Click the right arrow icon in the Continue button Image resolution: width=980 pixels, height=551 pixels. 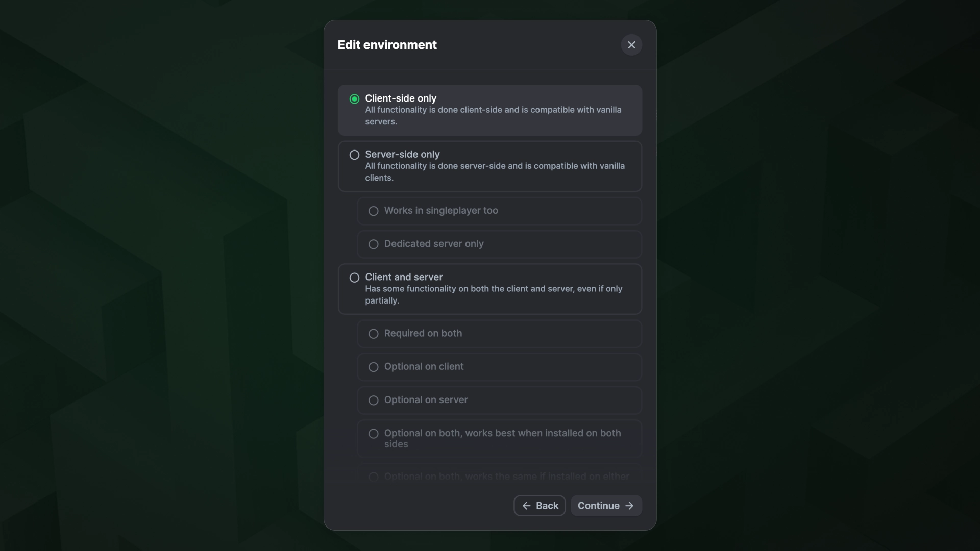coord(629,506)
